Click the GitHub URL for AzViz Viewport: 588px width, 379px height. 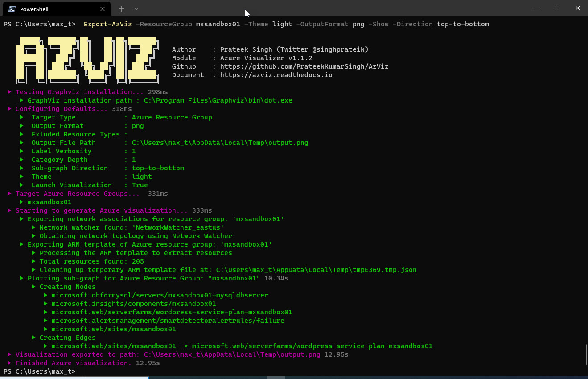coord(304,66)
